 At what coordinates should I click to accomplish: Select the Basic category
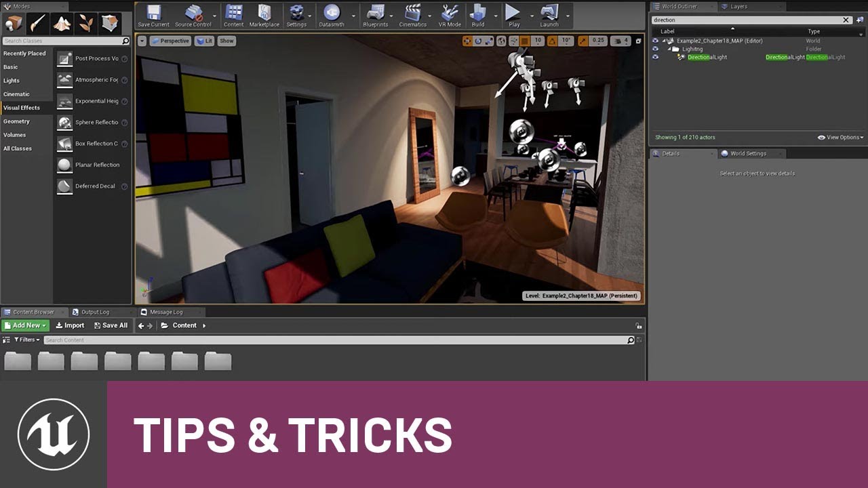(26, 67)
